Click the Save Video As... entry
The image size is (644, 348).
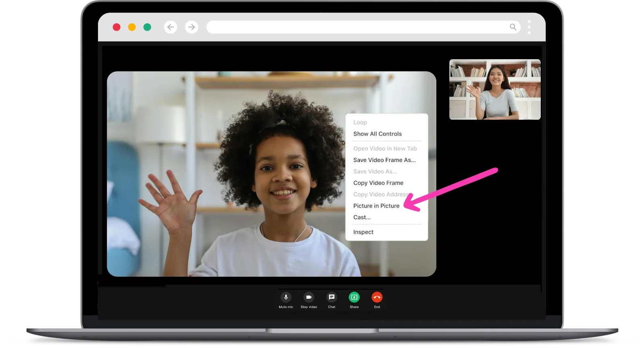point(375,172)
